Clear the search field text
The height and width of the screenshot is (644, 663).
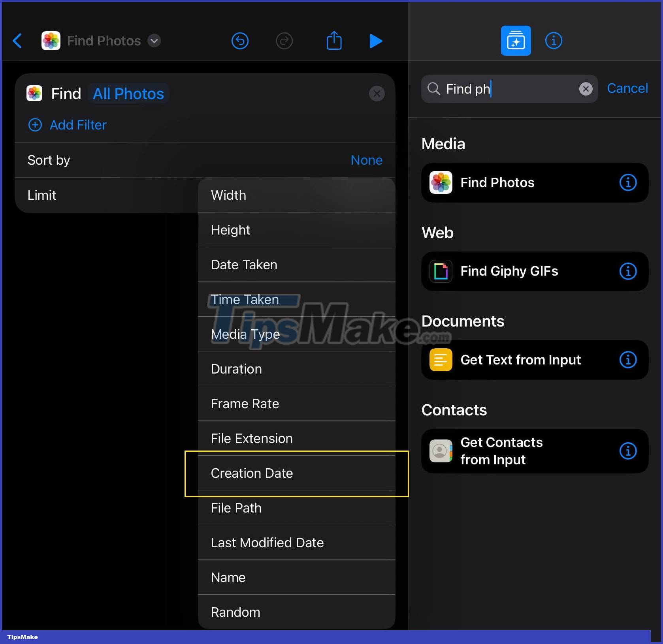coord(585,88)
